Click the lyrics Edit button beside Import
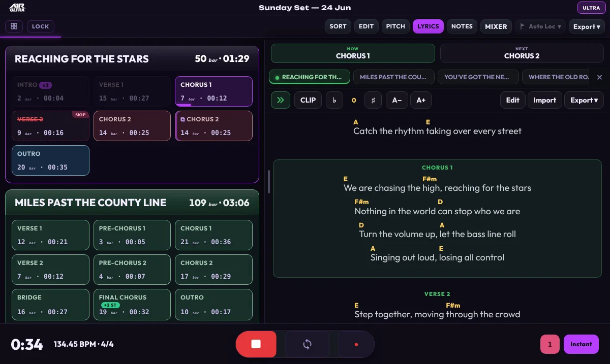The image size is (610, 364). point(513,100)
